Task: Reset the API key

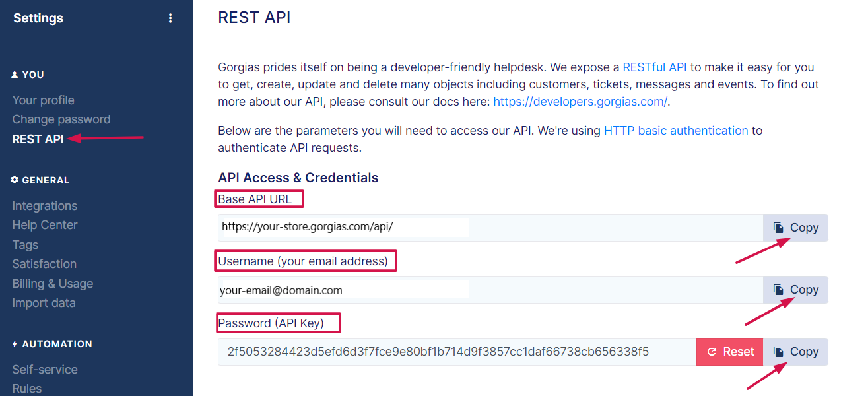Action: pos(729,352)
